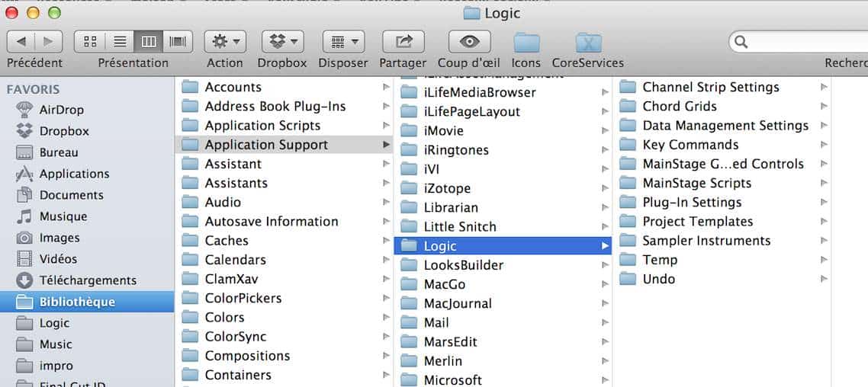This screenshot has width=868, height=387.
Task: Open the Temp folder
Action: [722, 260]
